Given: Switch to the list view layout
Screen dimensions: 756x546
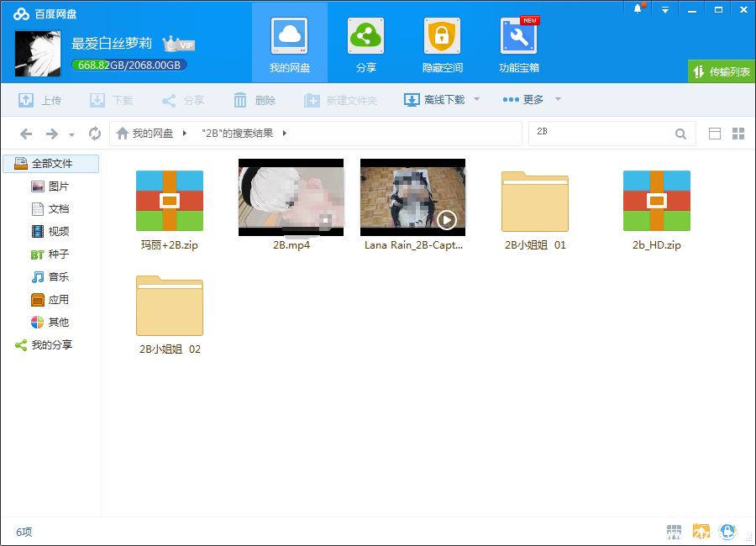Looking at the screenshot, I should click(x=715, y=134).
